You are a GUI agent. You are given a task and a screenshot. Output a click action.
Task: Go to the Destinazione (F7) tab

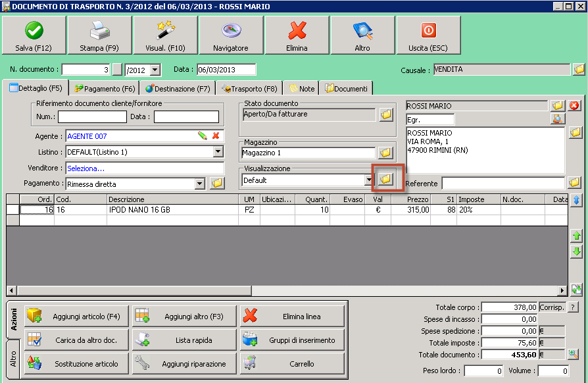(178, 89)
